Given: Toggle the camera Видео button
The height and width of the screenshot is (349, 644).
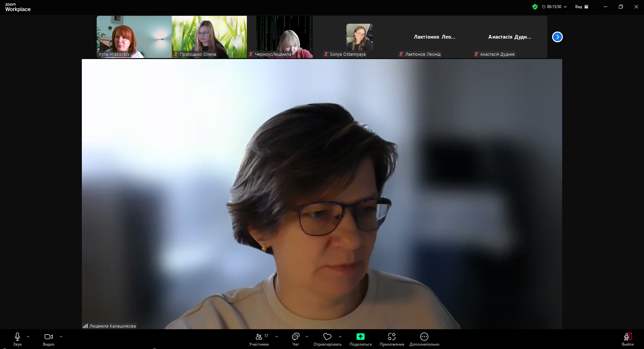Looking at the screenshot, I should click(x=49, y=339).
